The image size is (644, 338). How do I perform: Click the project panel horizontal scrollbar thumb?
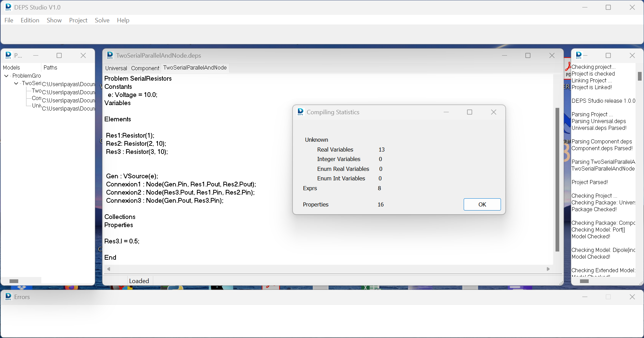pyautogui.click(x=14, y=281)
